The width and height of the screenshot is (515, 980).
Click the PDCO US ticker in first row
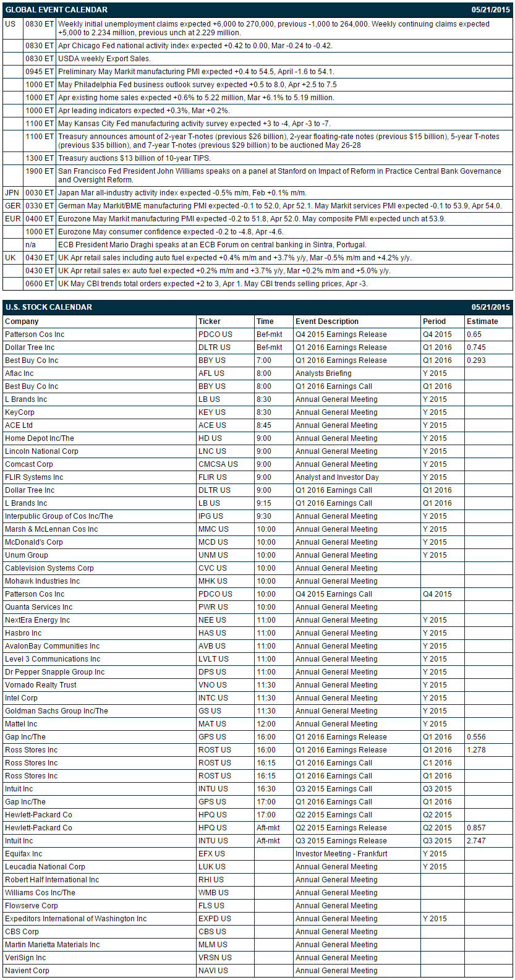pos(215,334)
